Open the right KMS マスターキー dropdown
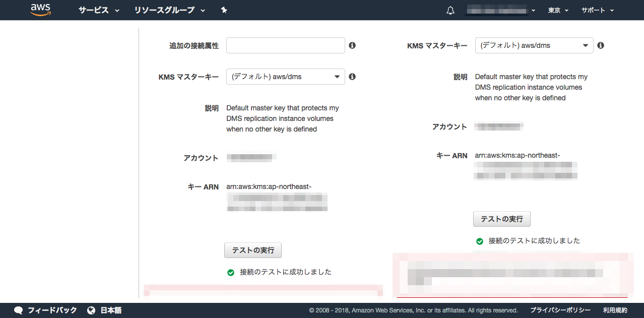644x318 pixels. tap(534, 45)
